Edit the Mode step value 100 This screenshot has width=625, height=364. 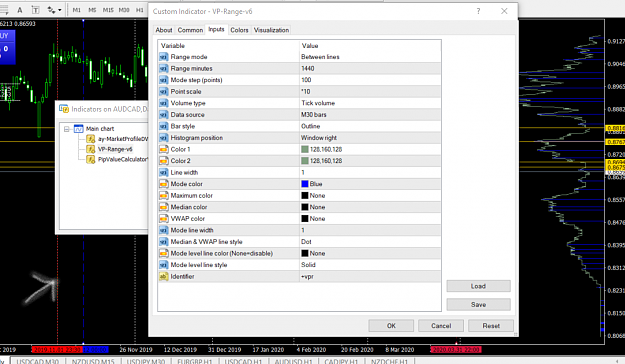306,80
